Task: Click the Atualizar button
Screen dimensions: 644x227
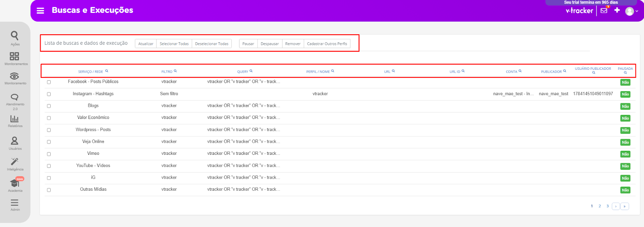Action: click(146, 44)
